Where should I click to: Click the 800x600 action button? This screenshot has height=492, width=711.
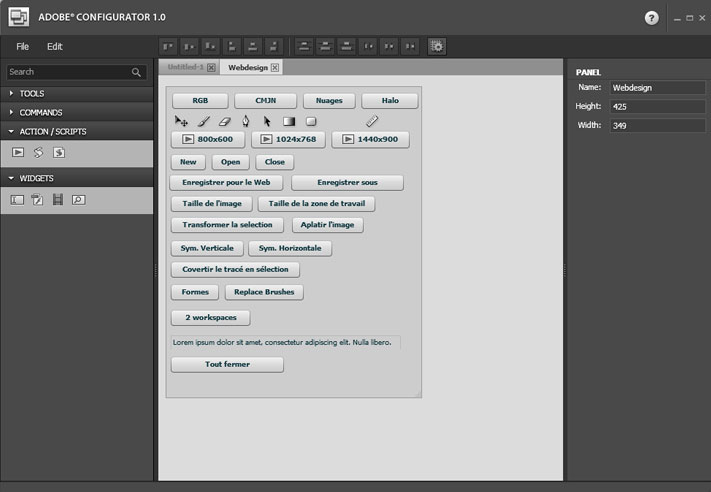(208, 139)
